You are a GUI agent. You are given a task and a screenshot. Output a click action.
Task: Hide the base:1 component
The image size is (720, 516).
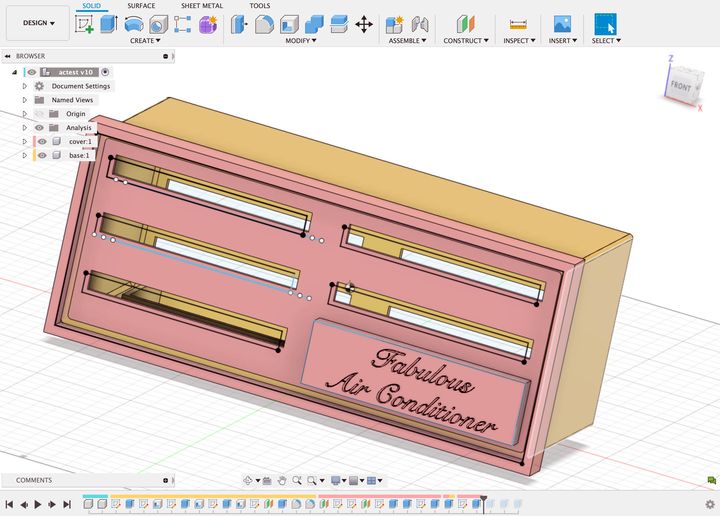pyautogui.click(x=42, y=156)
